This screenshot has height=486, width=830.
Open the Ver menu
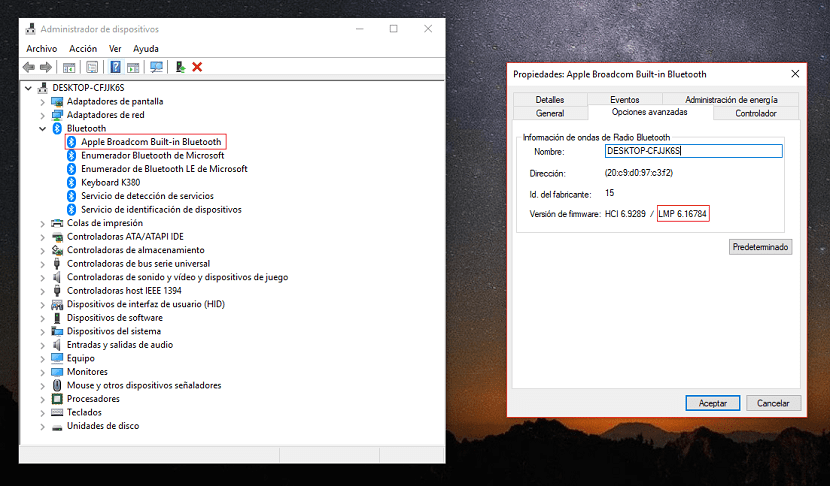pyautogui.click(x=115, y=49)
